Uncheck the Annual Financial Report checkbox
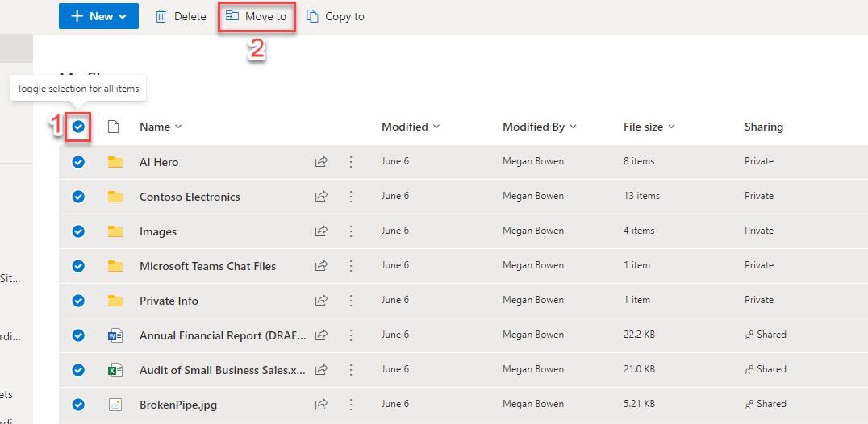The height and width of the screenshot is (424, 868). click(x=78, y=335)
